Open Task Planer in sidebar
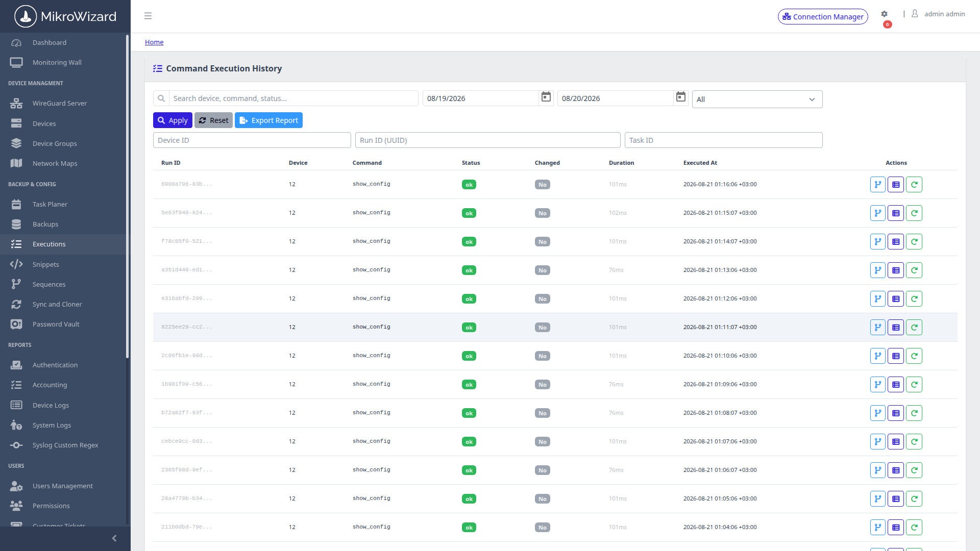Image resolution: width=980 pixels, height=551 pixels. click(63, 205)
